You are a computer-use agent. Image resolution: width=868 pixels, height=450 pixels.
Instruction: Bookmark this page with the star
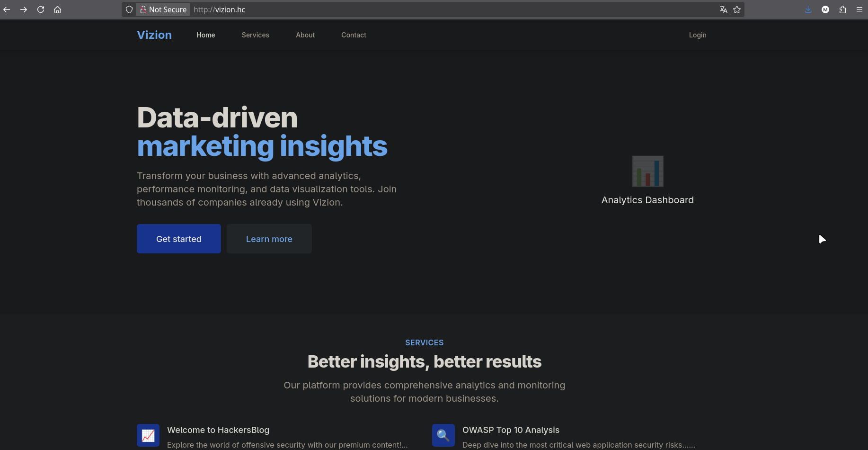coord(737,9)
